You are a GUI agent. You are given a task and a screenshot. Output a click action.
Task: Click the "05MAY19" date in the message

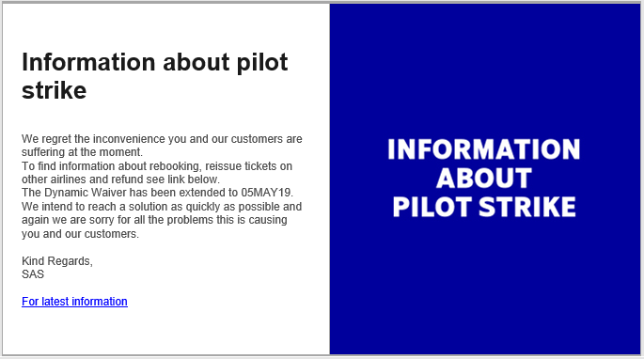click(267, 193)
